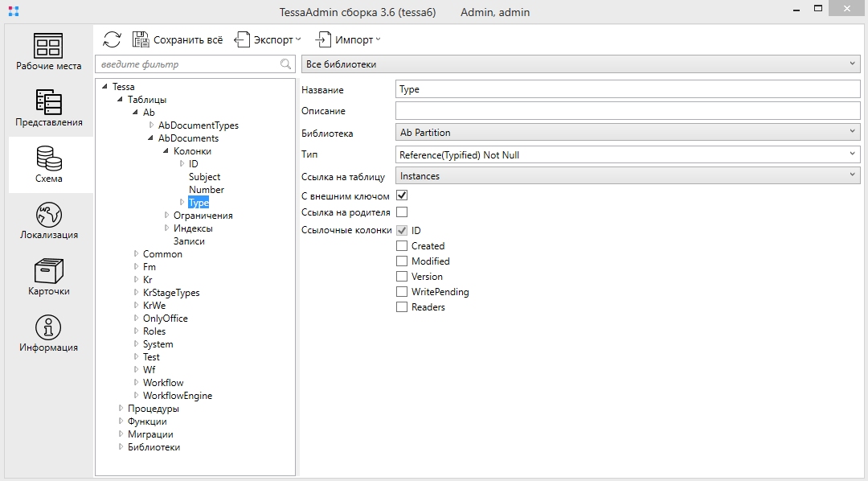Click the Описание text field
Viewport: 868px width, 481px height.
pos(628,111)
